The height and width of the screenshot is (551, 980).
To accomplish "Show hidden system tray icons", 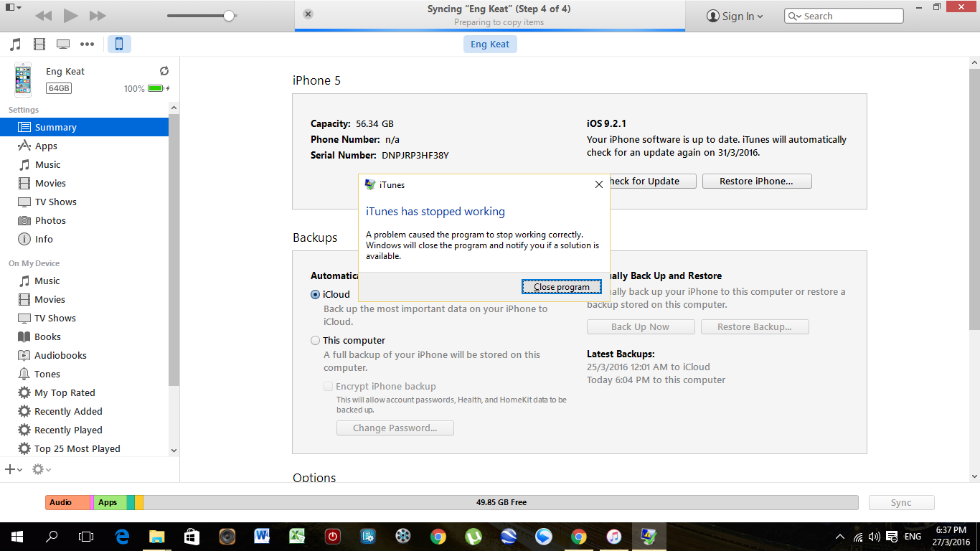I will [840, 537].
